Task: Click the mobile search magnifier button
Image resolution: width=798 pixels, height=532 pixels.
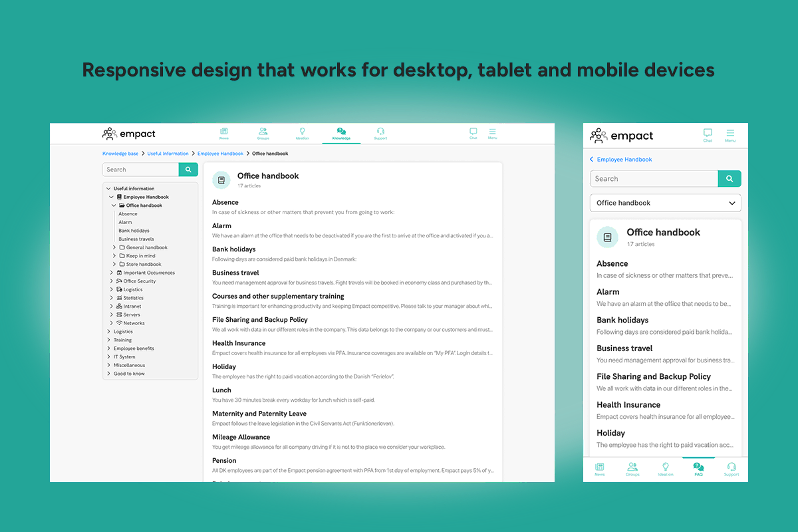Action: click(730, 178)
